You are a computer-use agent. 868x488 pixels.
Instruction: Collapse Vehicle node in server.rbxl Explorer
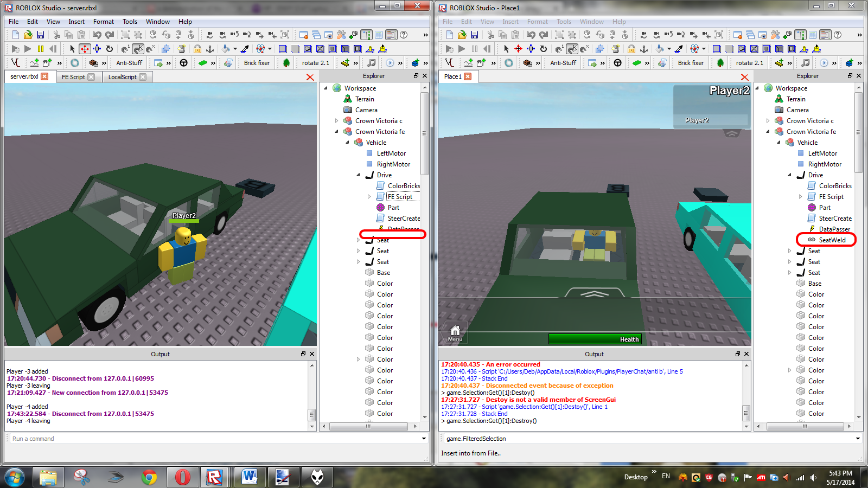(x=347, y=143)
